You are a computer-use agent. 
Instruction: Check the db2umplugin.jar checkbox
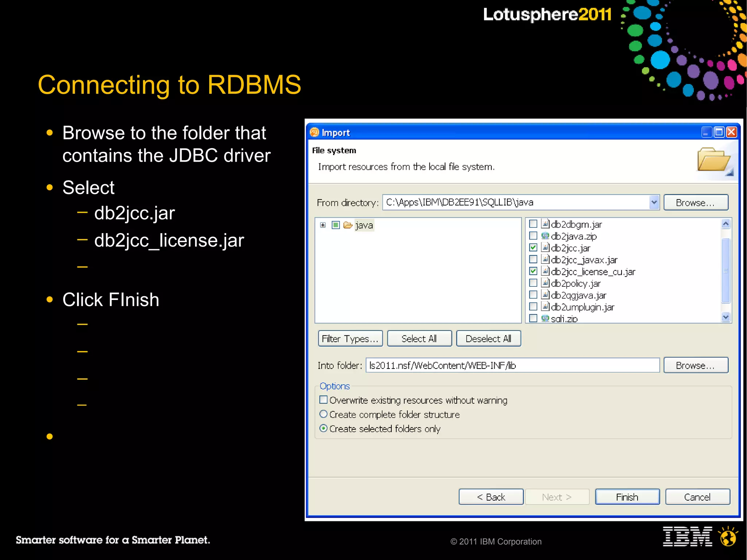pyautogui.click(x=533, y=306)
